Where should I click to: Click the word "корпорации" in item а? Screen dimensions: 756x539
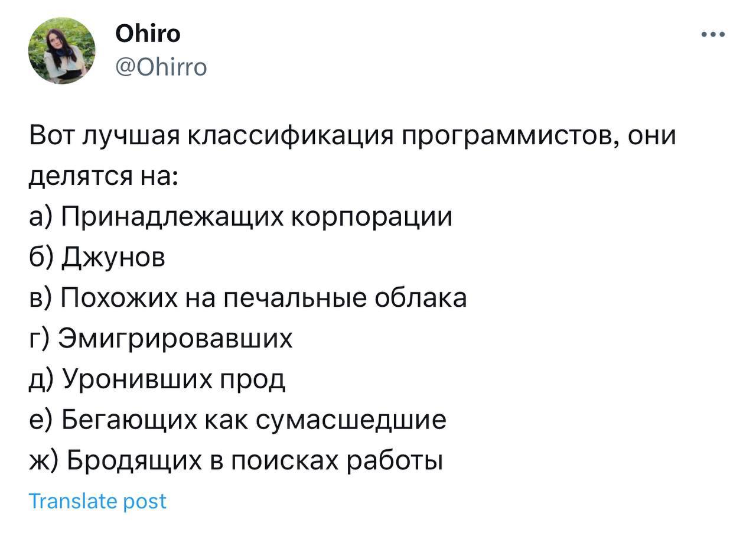pos(373,218)
